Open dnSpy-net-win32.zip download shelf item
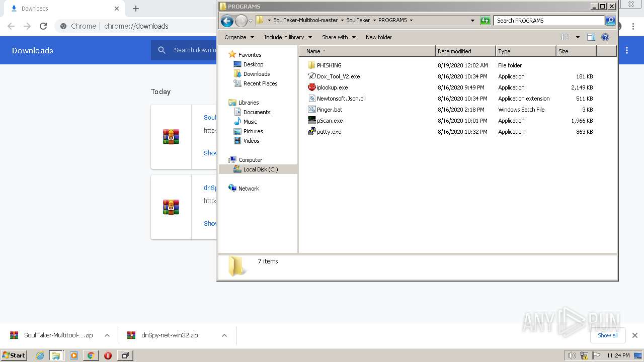 [x=170, y=335]
